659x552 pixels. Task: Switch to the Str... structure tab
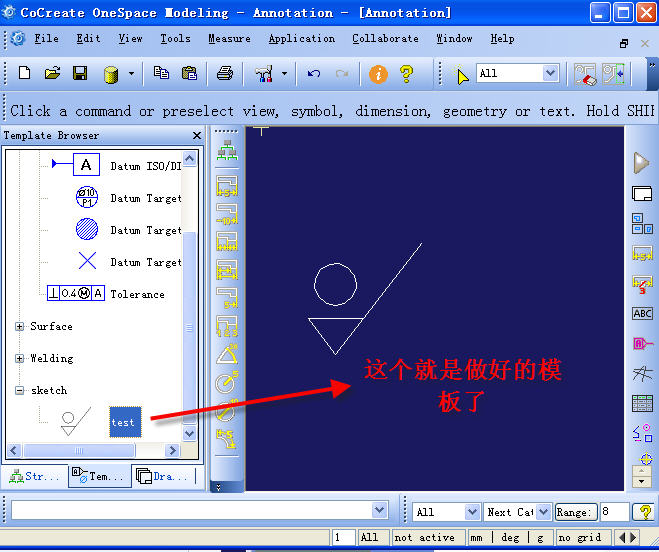pyautogui.click(x=34, y=477)
